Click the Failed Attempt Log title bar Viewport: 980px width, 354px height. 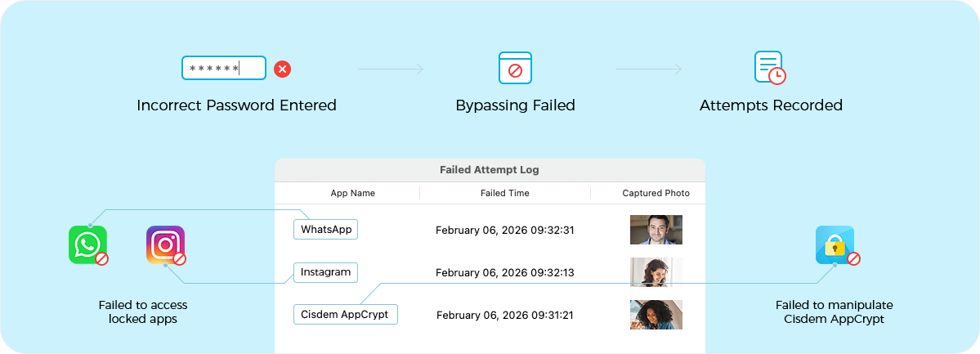tap(489, 170)
